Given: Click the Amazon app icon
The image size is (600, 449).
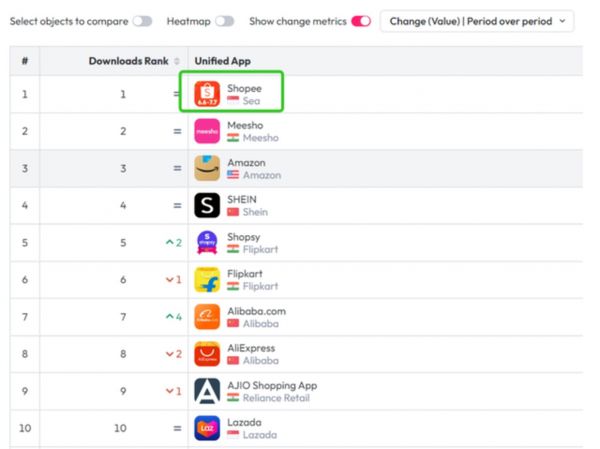Looking at the screenshot, I should click(207, 168).
